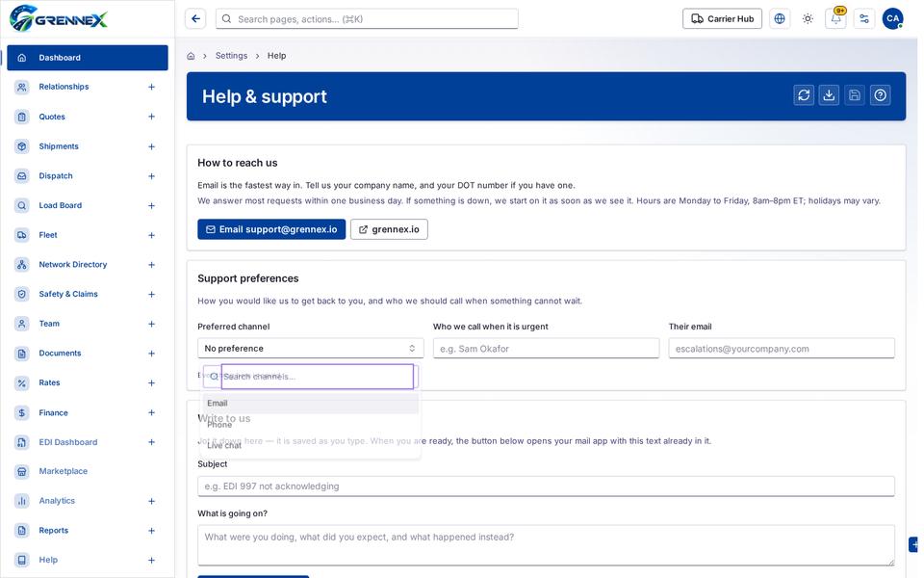Image resolution: width=924 pixels, height=578 pixels.
Task: Expand the Dispatch sidebar section
Action: [x=151, y=175]
